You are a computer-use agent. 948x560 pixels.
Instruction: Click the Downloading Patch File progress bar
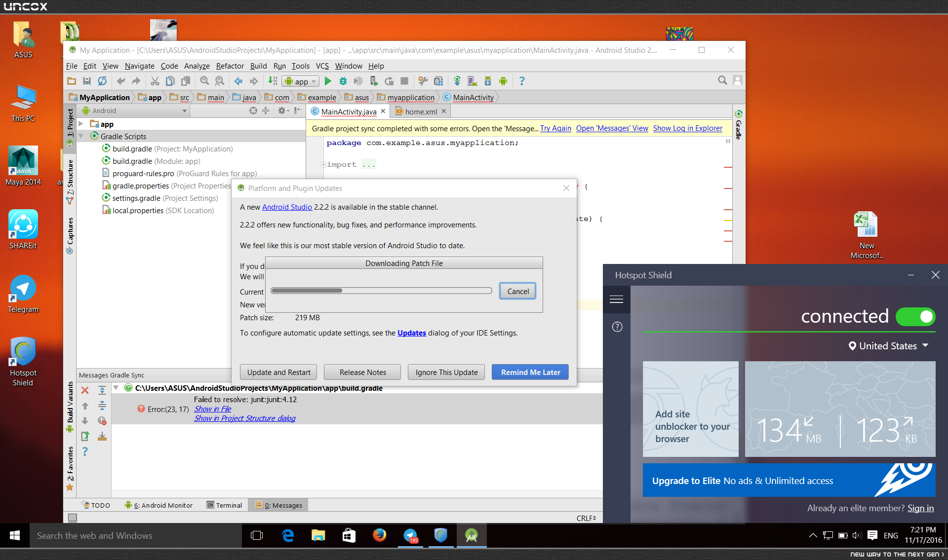tap(381, 291)
